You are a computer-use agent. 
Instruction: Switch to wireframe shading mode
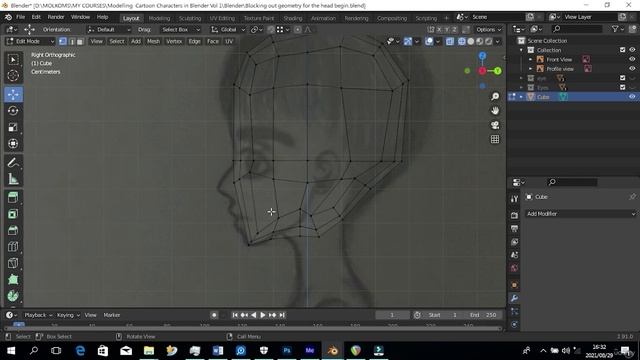[462, 41]
